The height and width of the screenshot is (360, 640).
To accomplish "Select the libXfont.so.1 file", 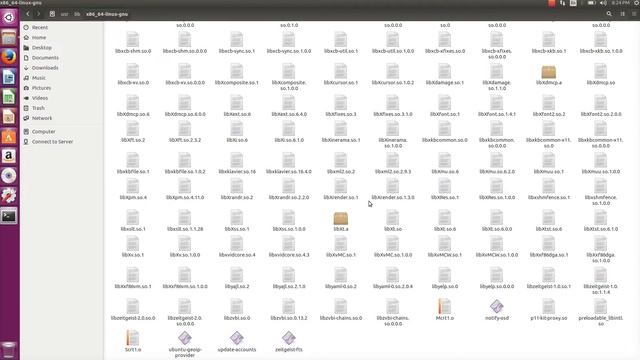I will click(x=445, y=107).
